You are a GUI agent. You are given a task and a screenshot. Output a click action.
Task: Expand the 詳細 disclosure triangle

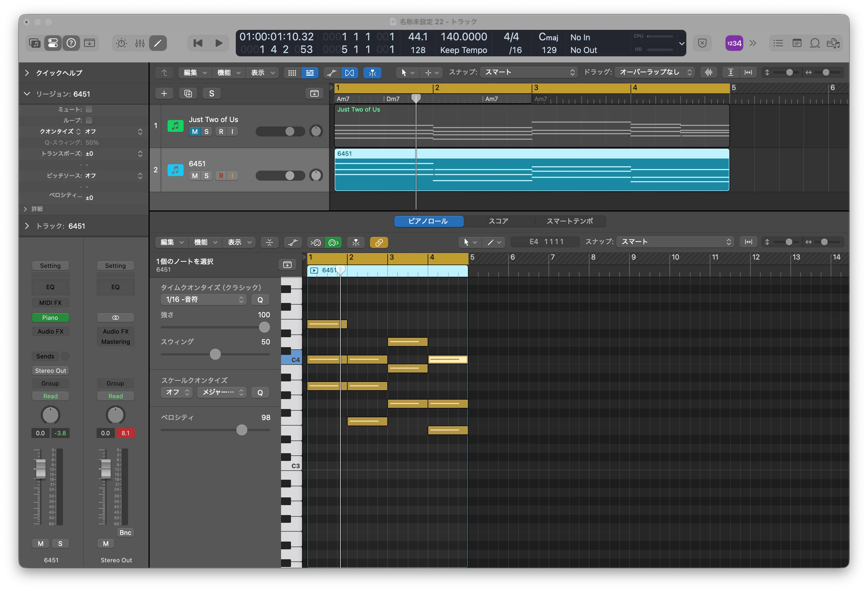click(25, 209)
